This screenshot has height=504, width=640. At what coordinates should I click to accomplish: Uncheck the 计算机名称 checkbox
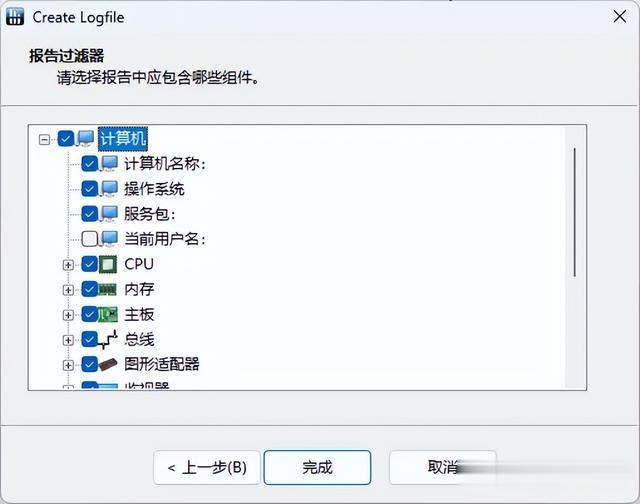(89, 164)
